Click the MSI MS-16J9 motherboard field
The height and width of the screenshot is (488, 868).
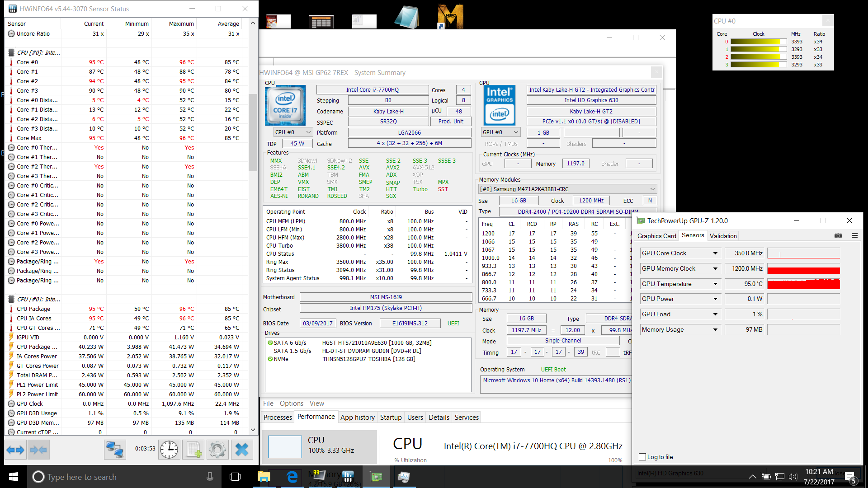(x=386, y=297)
